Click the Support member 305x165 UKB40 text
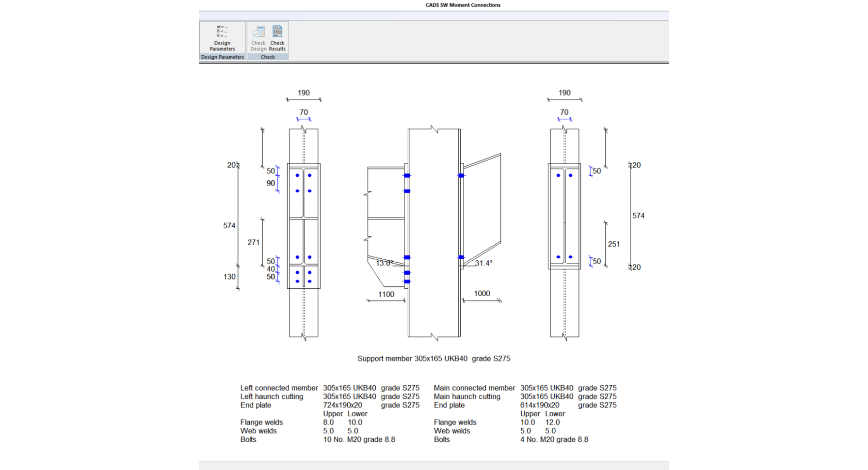 [x=434, y=359]
